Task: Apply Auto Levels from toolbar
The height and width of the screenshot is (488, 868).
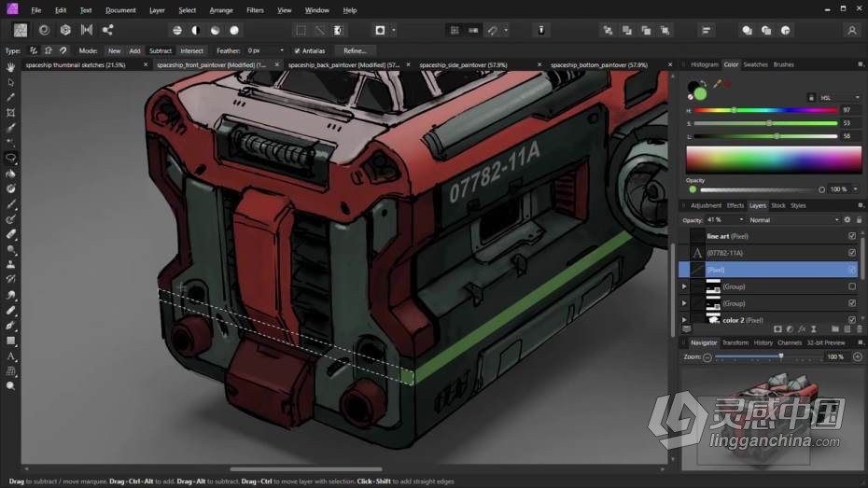Action: click(x=177, y=31)
